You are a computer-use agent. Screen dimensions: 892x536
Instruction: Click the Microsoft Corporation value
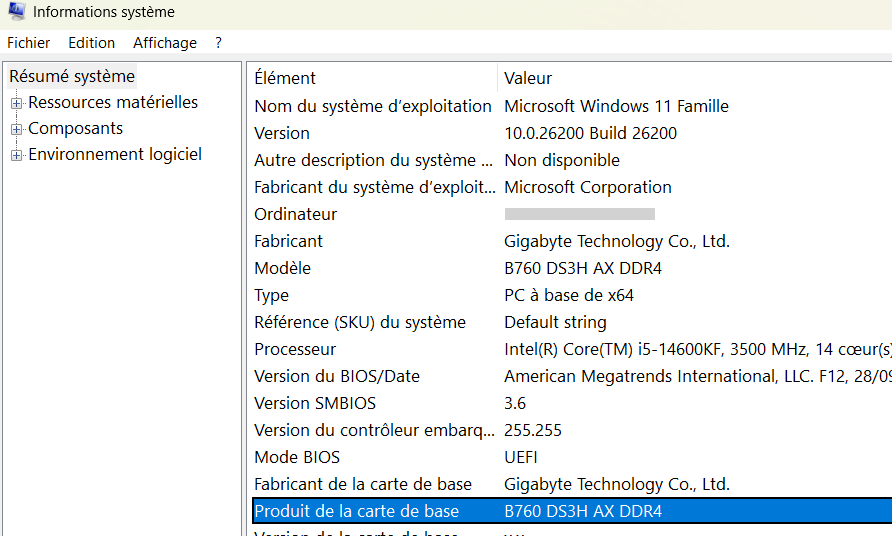coord(588,187)
